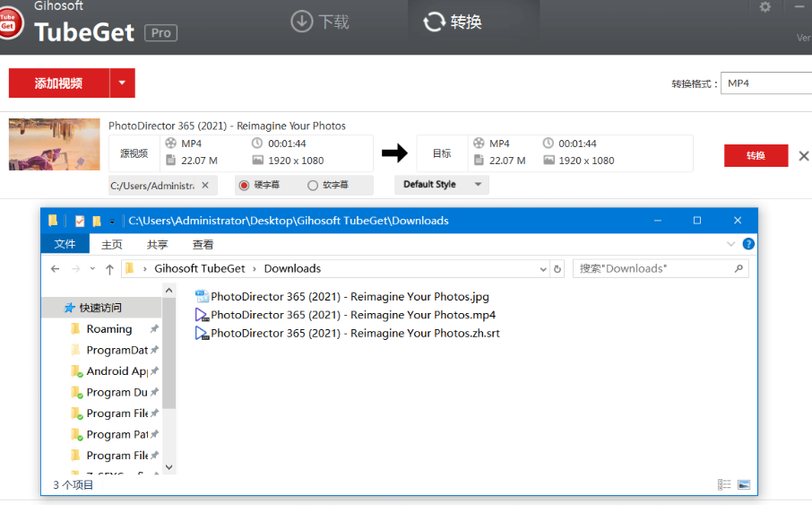
Task: Go up one folder level arrow
Action: pos(109,268)
